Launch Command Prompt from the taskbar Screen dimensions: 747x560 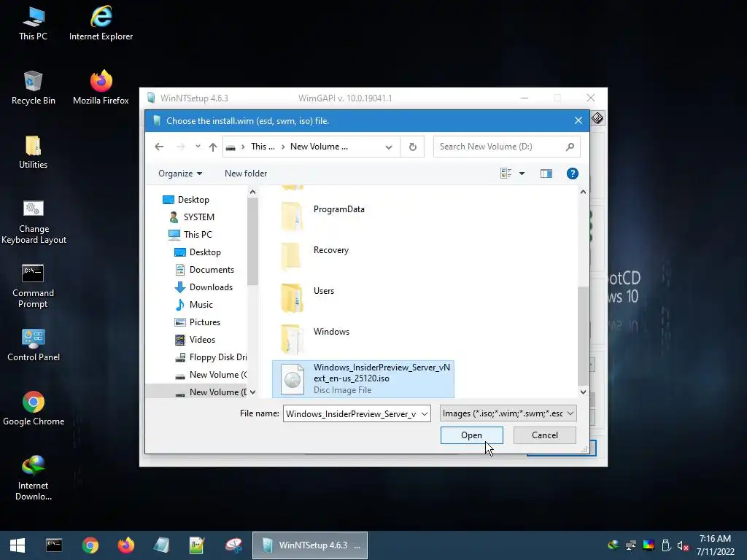54,545
